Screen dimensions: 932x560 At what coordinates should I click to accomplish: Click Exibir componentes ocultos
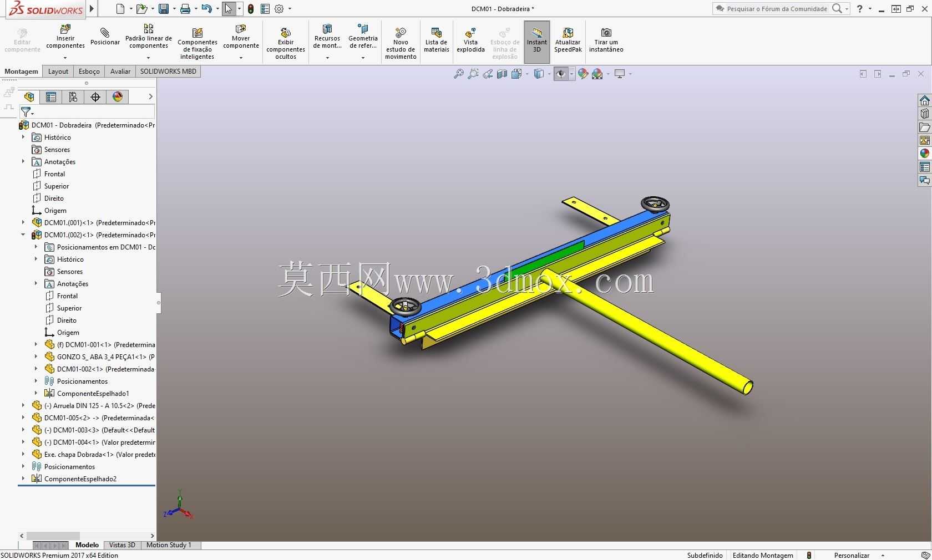coord(286,43)
